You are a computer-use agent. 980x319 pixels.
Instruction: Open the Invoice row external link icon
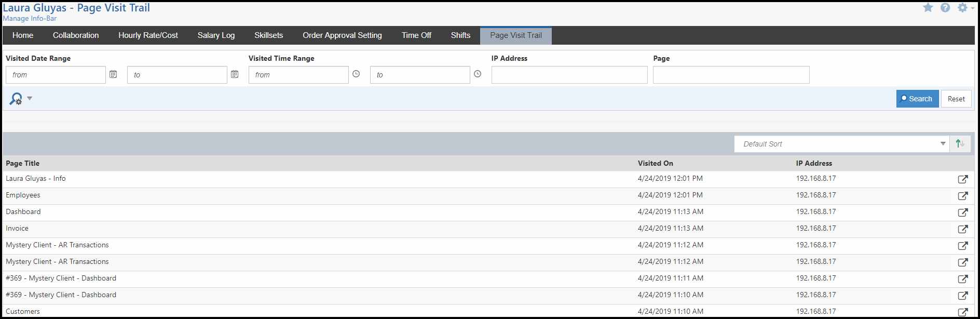coord(962,229)
